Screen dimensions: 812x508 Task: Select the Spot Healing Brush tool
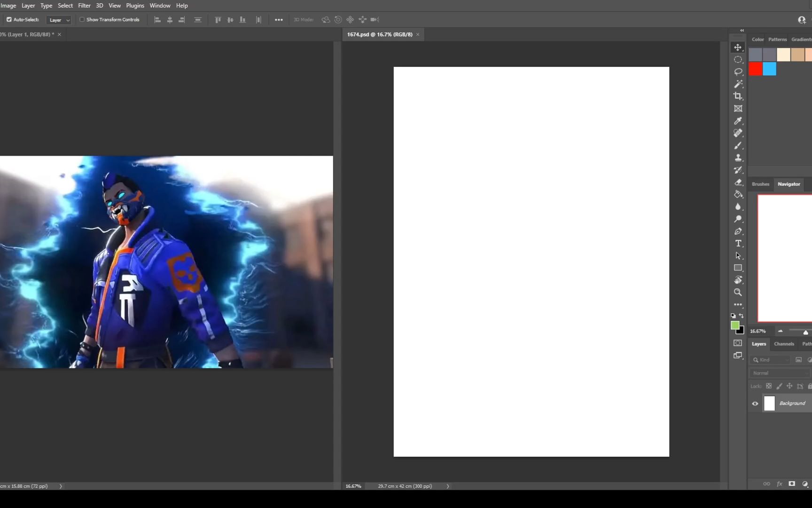(x=738, y=133)
